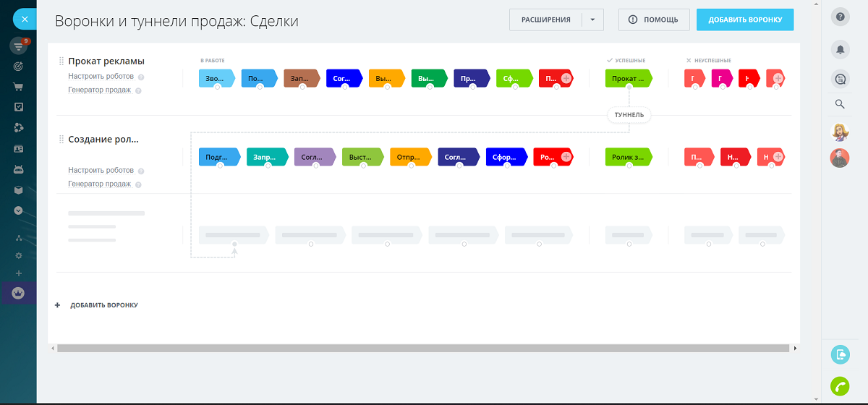Click the help hint beside Настроить роботов in Создание рол...

coord(141,171)
